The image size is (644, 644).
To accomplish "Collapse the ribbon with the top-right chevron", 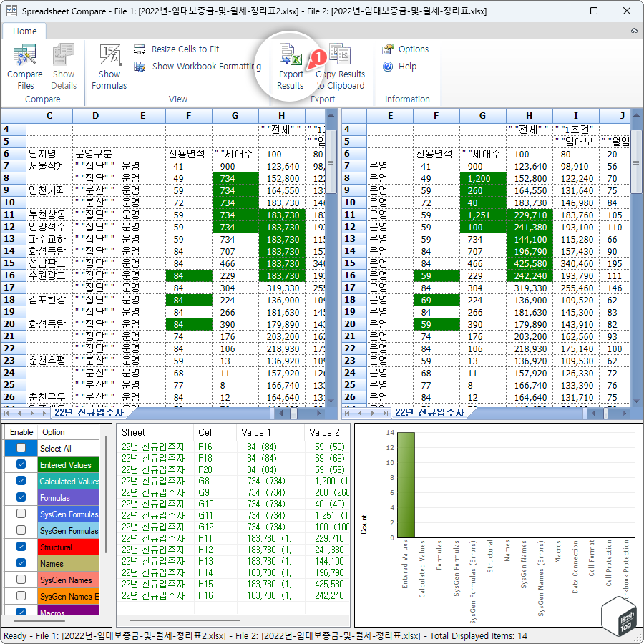I will tap(634, 31).
